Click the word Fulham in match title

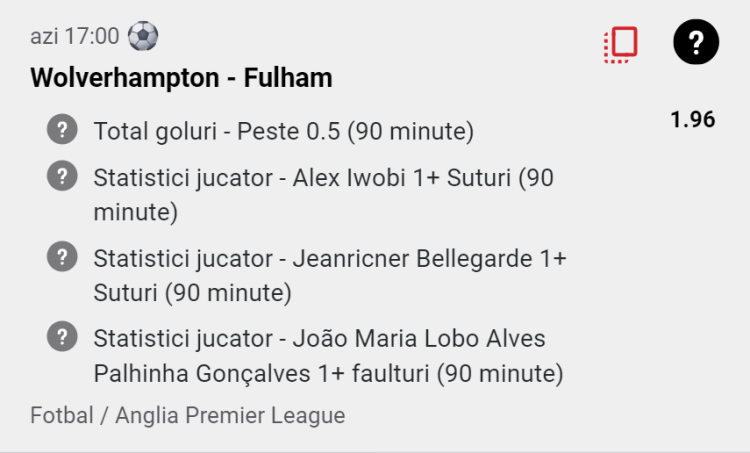point(288,77)
